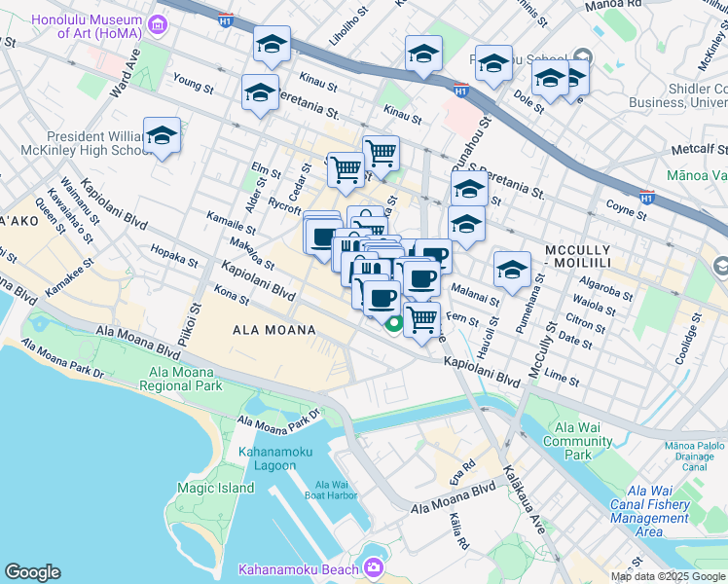The image size is (728, 584).
Task: Click the Young St street label
Action: [193, 84]
